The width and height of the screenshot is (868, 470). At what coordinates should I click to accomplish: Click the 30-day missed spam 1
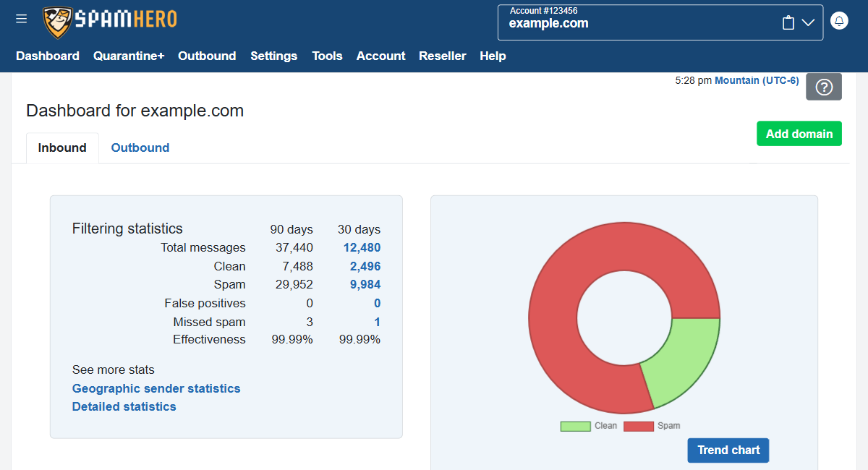click(x=377, y=322)
